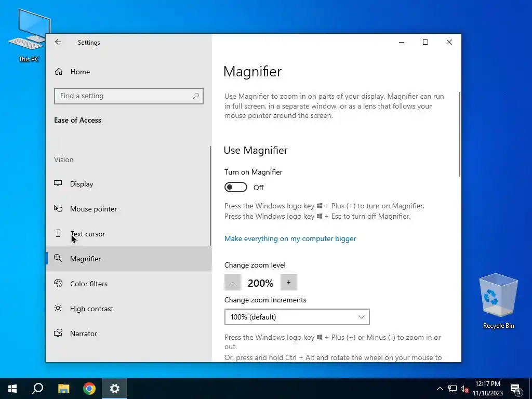Select the Magnifier glass icon in sidebar
Viewport: 532px width, 399px height.
(58, 258)
